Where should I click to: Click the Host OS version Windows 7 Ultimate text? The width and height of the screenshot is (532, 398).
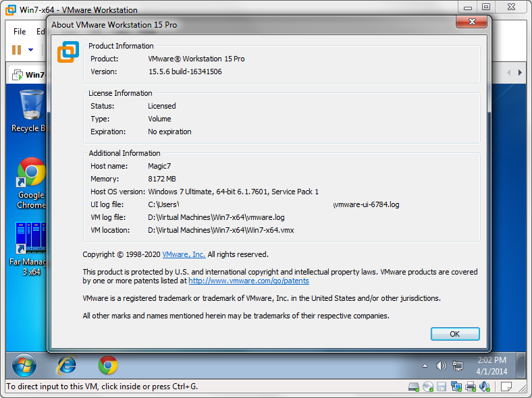click(x=233, y=192)
